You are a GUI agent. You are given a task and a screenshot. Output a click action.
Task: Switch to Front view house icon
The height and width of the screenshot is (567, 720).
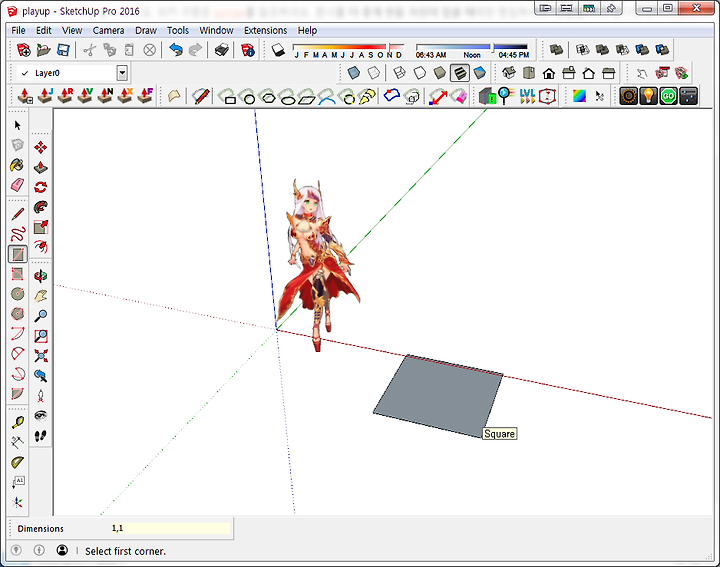(549, 73)
